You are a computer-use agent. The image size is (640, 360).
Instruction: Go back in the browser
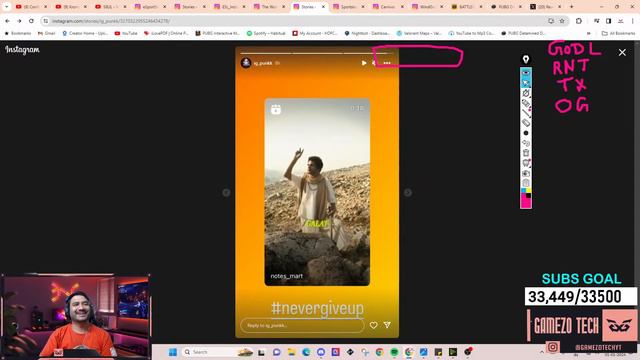tap(7, 21)
